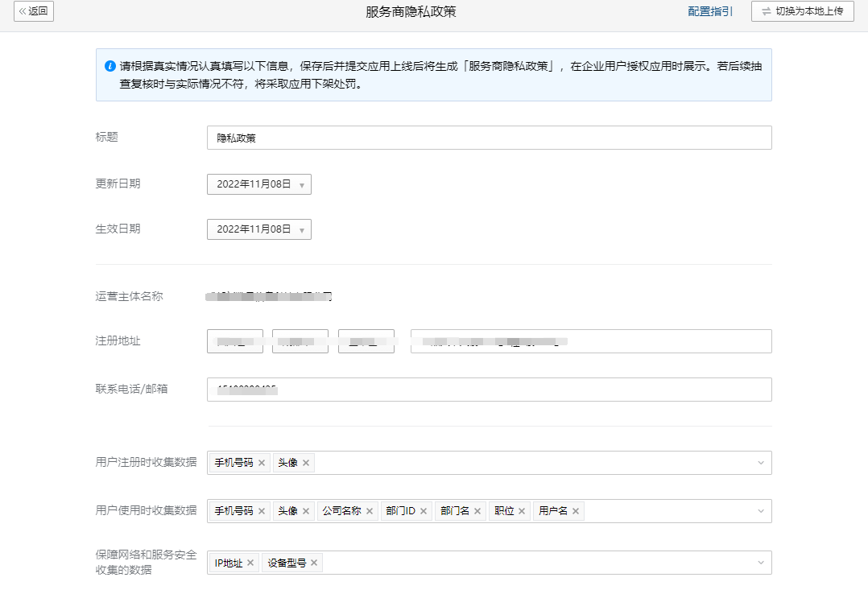Expand the 用户注册时收集数据 dropdown
868x598 pixels.
760,463
